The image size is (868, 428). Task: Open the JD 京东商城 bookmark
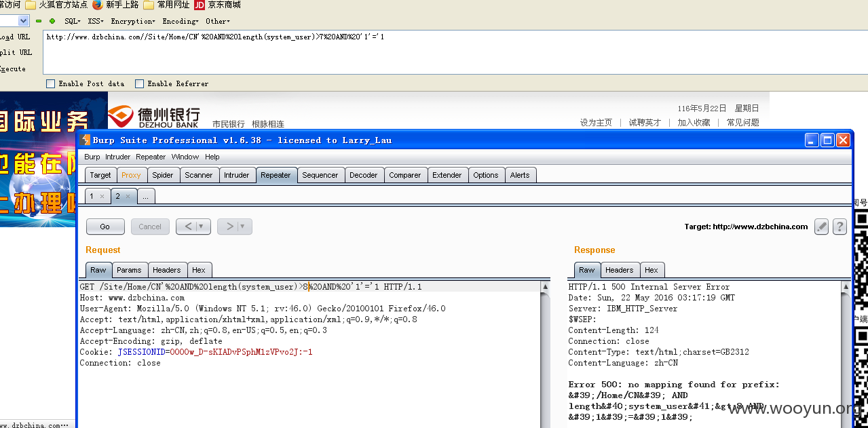[217, 5]
